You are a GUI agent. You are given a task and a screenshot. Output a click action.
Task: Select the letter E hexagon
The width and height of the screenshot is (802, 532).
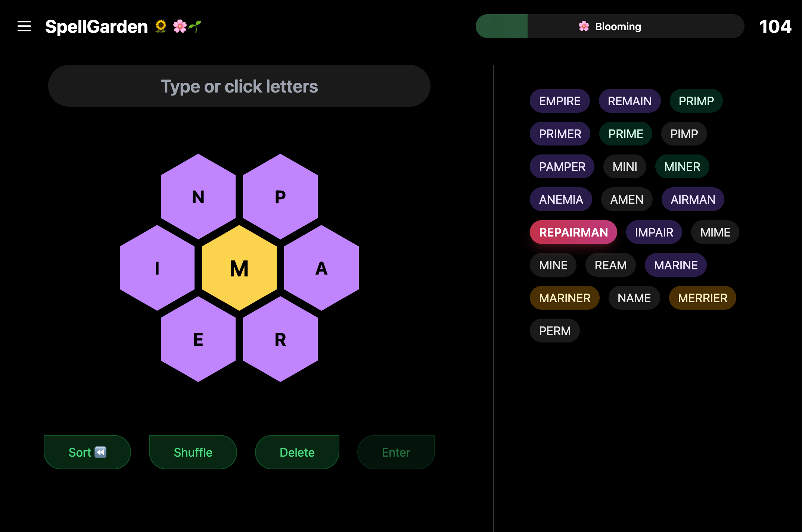[x=198, y=339]
